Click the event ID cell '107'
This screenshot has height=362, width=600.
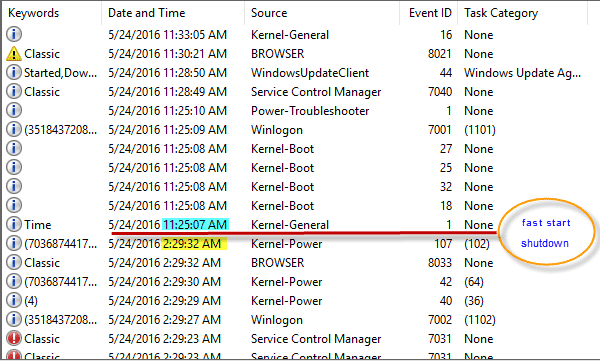coord(443,243)
